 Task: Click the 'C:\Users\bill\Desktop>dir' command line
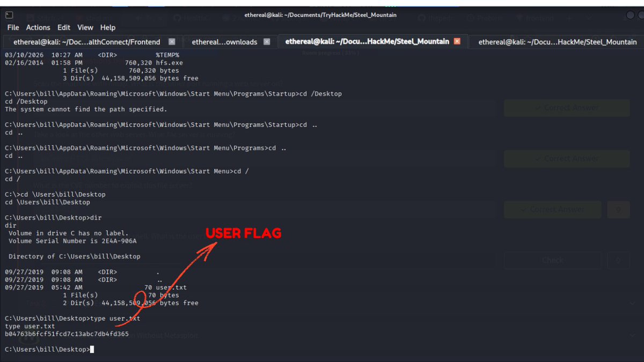pyautogui.click(x=53, y=218)
